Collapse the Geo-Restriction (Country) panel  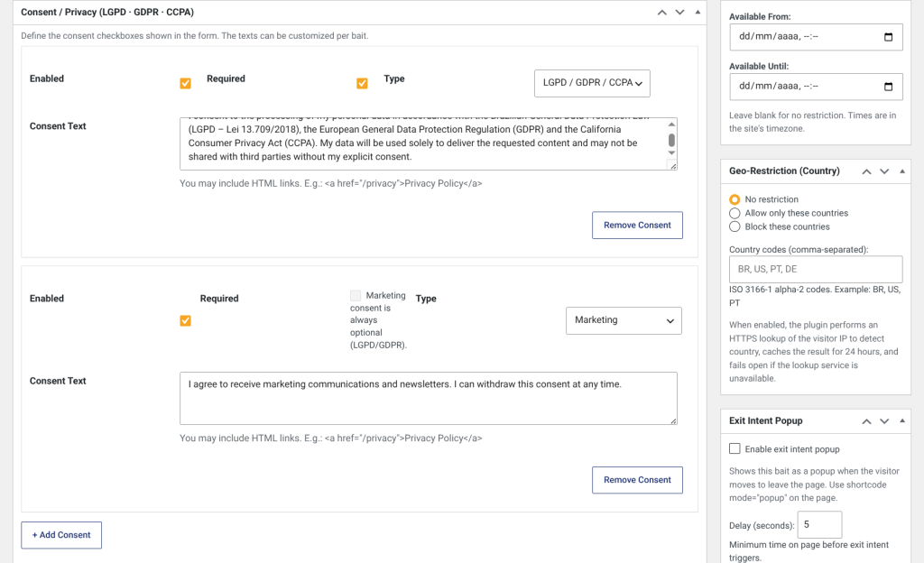(902, 171)
